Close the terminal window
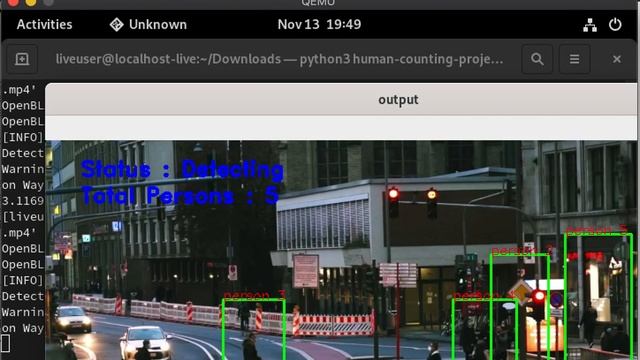The image size is (640, 360). tap(617, 59)
